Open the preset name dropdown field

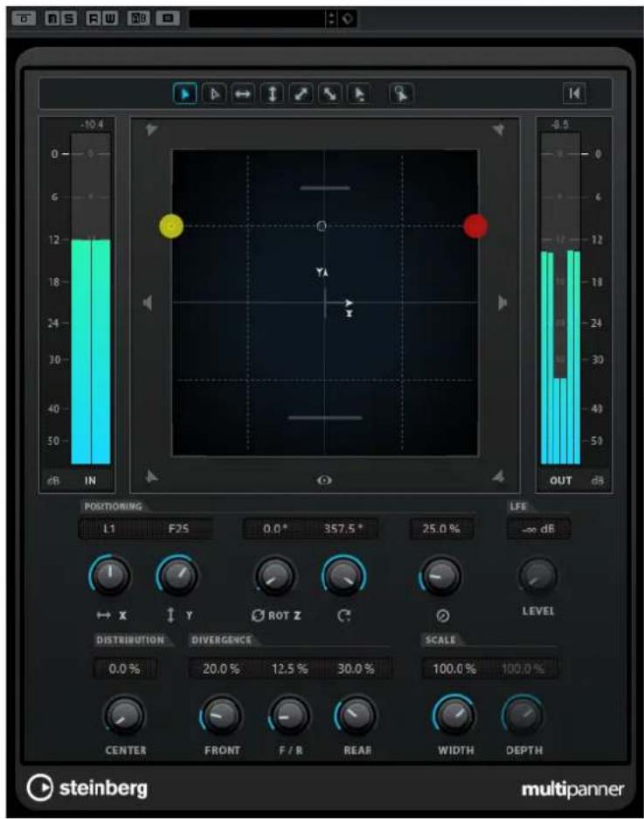pyautogui.click(x=257, y=19)
